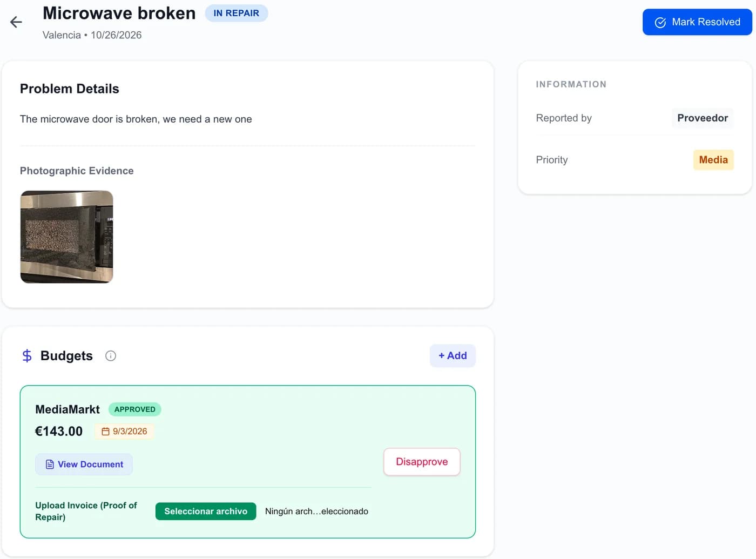756x559 pixels.
Task: Mark the incident as Resolved
Action: pos(697,22)
